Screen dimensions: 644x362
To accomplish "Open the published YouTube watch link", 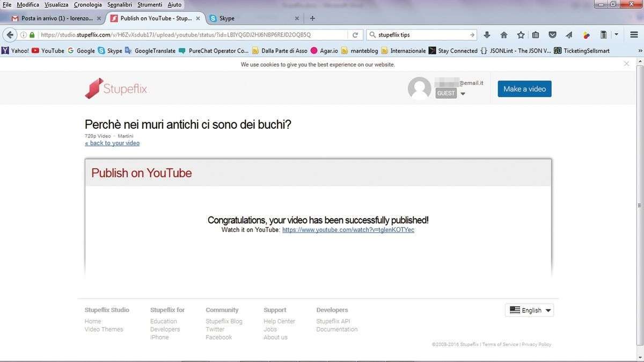I will (x=348, y=230).
